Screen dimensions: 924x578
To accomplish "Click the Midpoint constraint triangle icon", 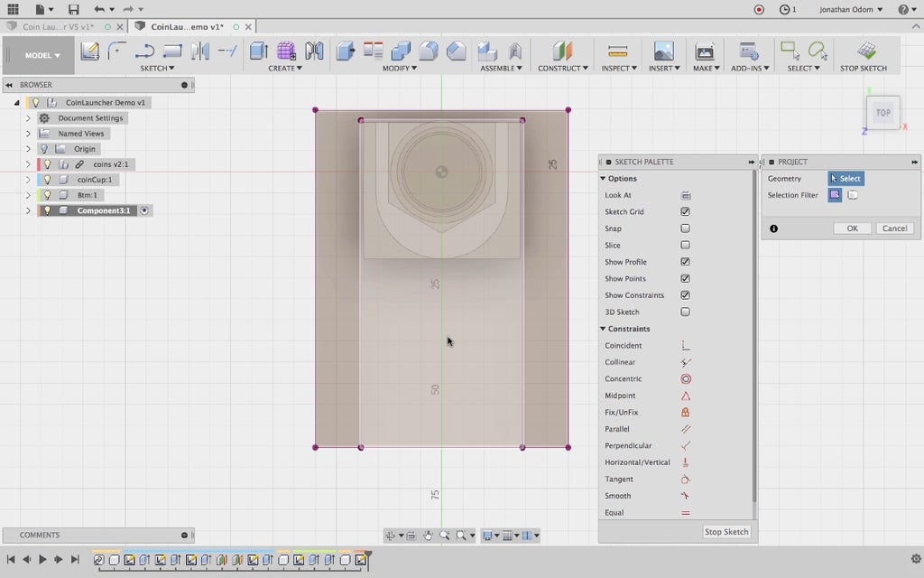I will coord(686,396).
